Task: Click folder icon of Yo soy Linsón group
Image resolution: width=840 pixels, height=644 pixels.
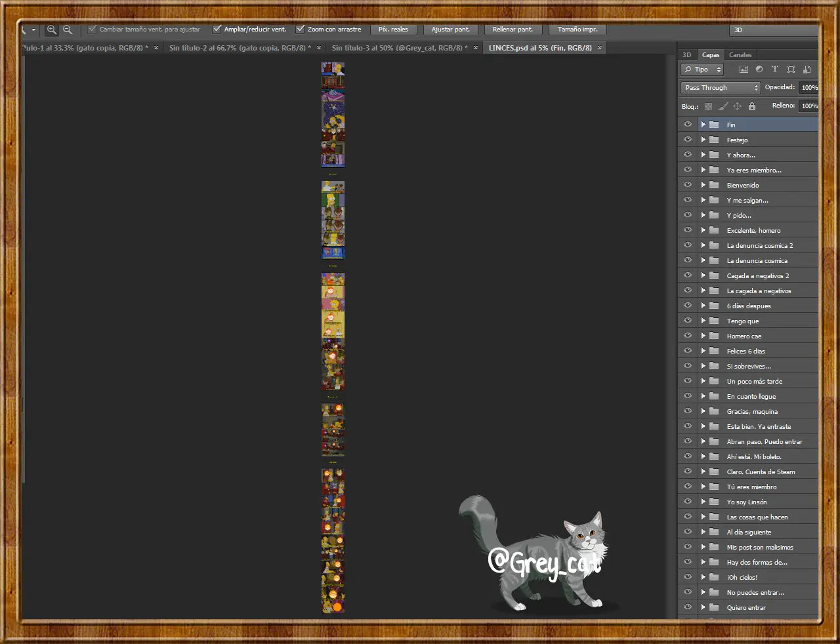Action: click(x=714, y=502)
